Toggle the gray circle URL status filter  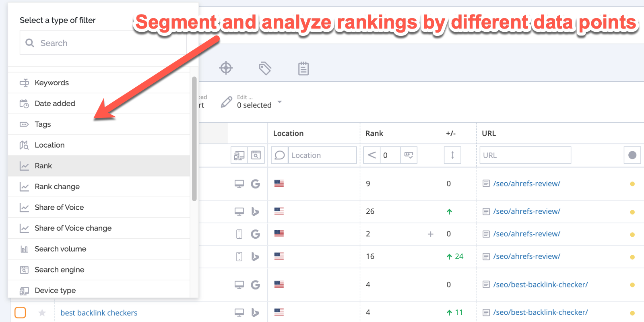coord(632,155)
